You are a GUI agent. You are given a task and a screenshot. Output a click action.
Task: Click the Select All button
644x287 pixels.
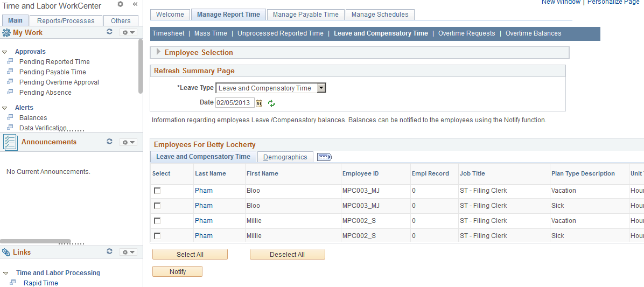(x=190, y=254)
